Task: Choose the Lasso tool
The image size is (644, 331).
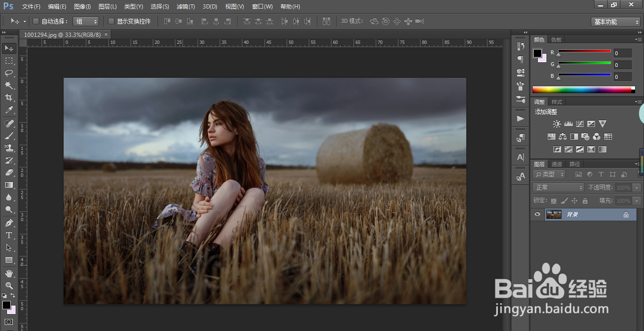Action: click(9, 73)
